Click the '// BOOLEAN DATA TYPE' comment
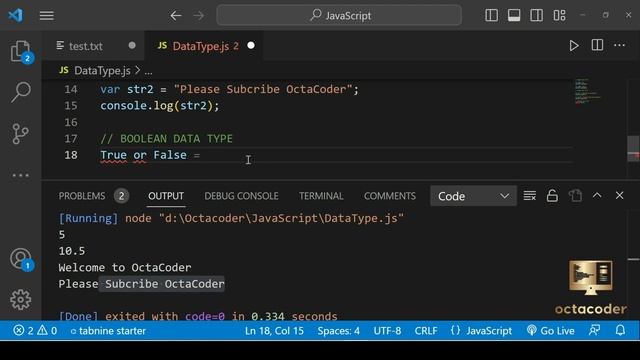The image size is (640, 360). [167, 139]
